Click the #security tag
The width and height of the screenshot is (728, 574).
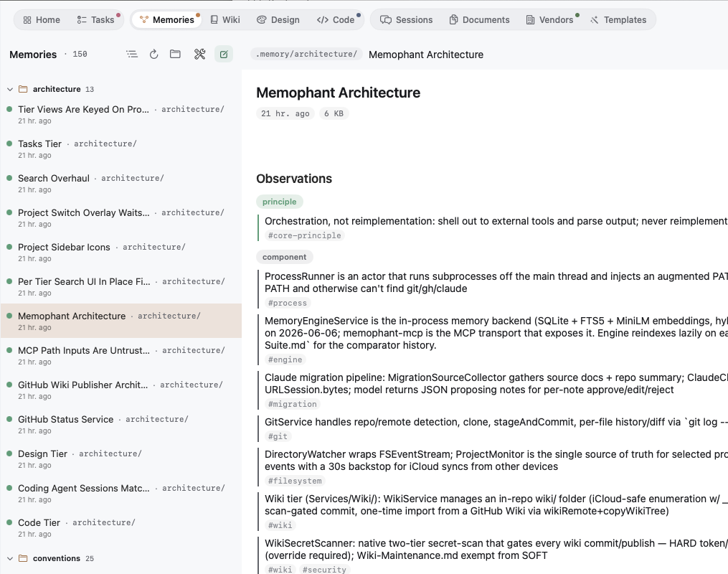coord(324,570)
